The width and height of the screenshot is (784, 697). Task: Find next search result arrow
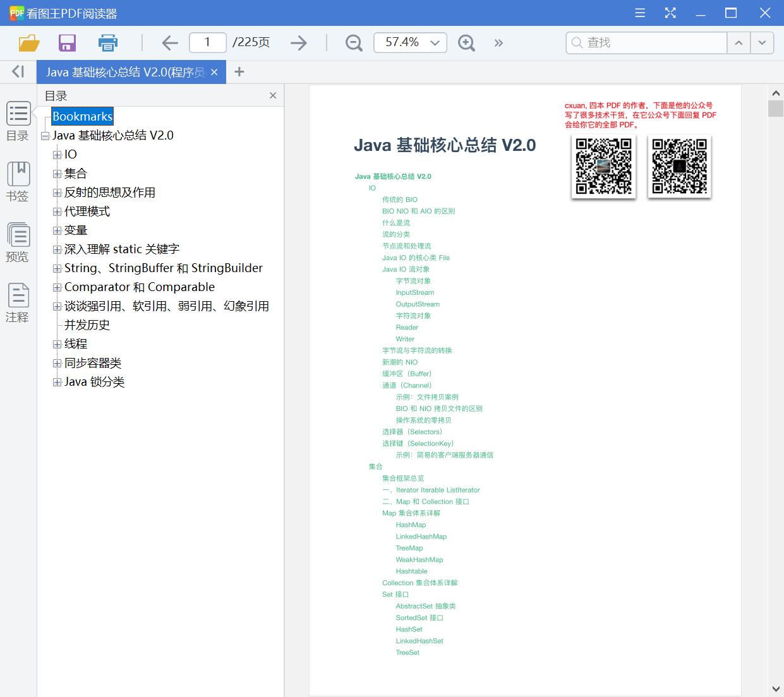point(762,43)
